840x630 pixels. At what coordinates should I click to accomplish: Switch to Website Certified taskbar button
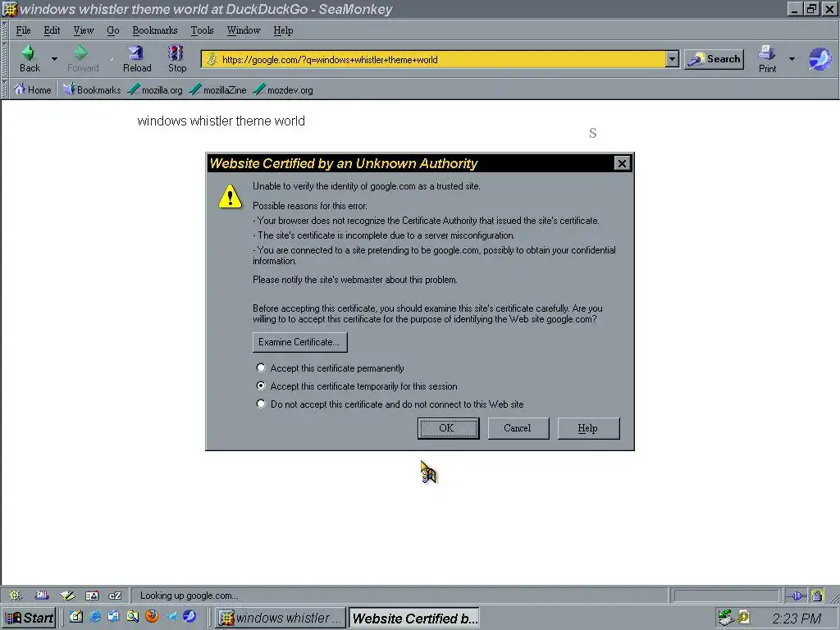[x=414, y=618]
